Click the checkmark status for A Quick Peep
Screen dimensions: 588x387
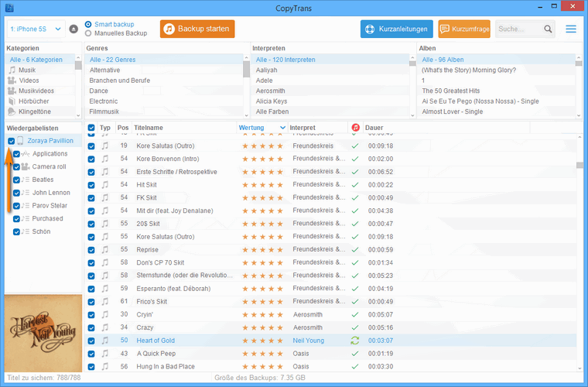coord(355,354)
